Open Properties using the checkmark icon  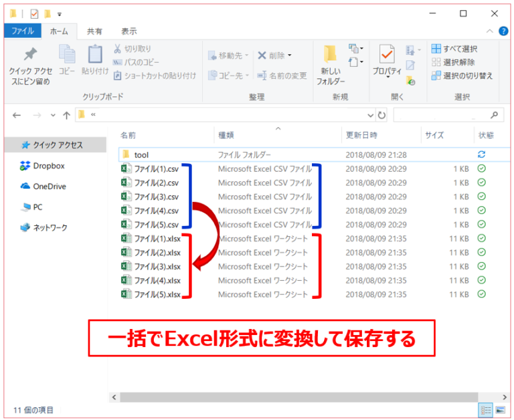pyautogui.click(x=386, y=55)
